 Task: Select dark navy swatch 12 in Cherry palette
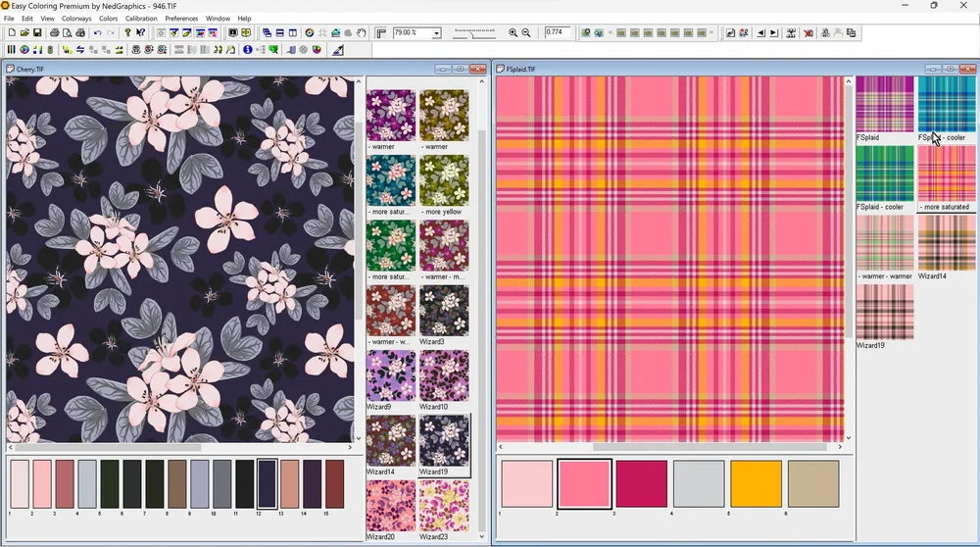(267, 483)
